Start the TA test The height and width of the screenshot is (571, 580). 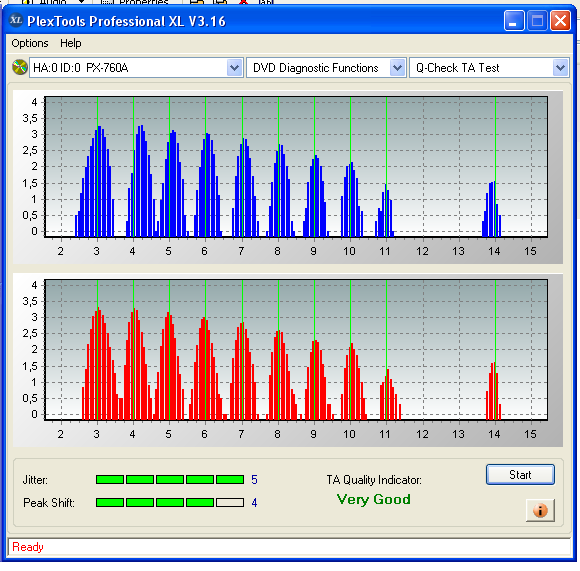520,474
